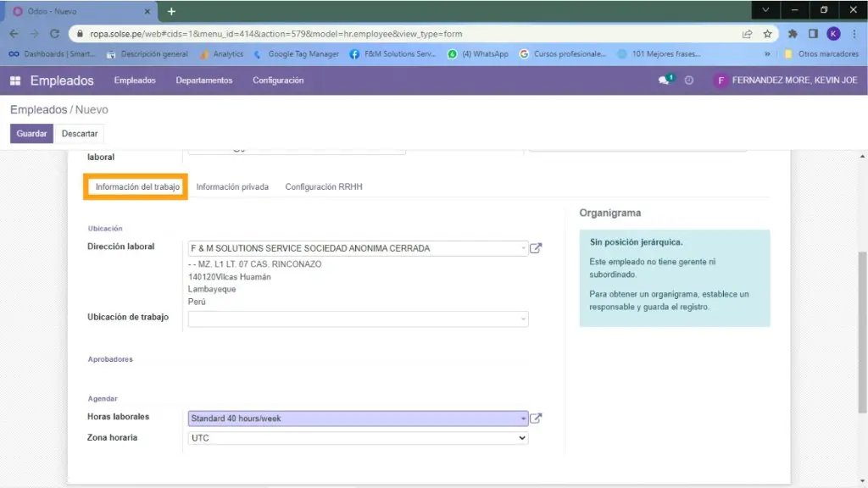Open the Departamentos menu
This screenshot has width=868, height=488.
pyautogui.click(x=203, y=80)
